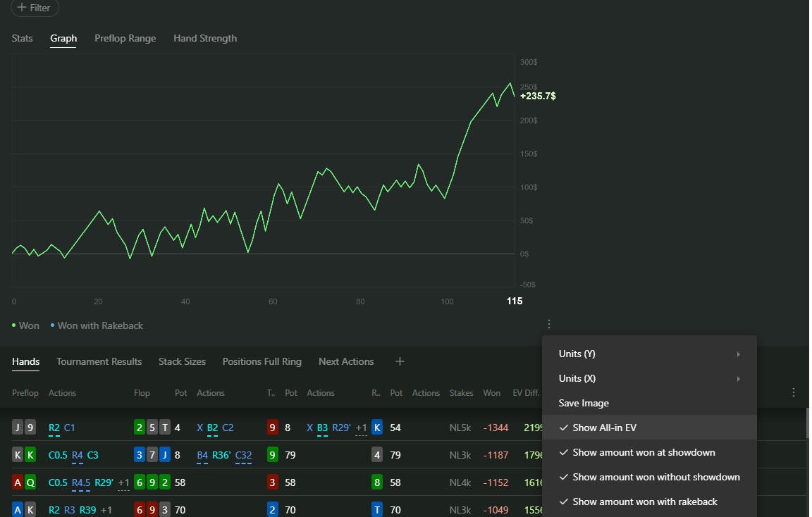Screen dimensions: 812x517
Task: Switch to the Preflop Range tab
Action: (x=125, y=38)
